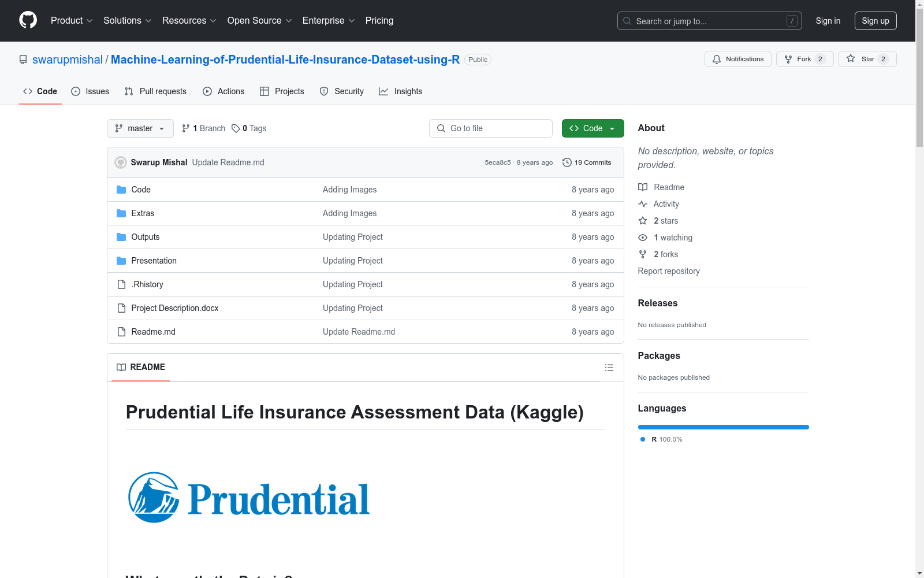Image resolution: width=924 pixels, height=578 pixels.
Task: Click the Prudential logo image
Action: pyautogui.click(x=248, y=498)
